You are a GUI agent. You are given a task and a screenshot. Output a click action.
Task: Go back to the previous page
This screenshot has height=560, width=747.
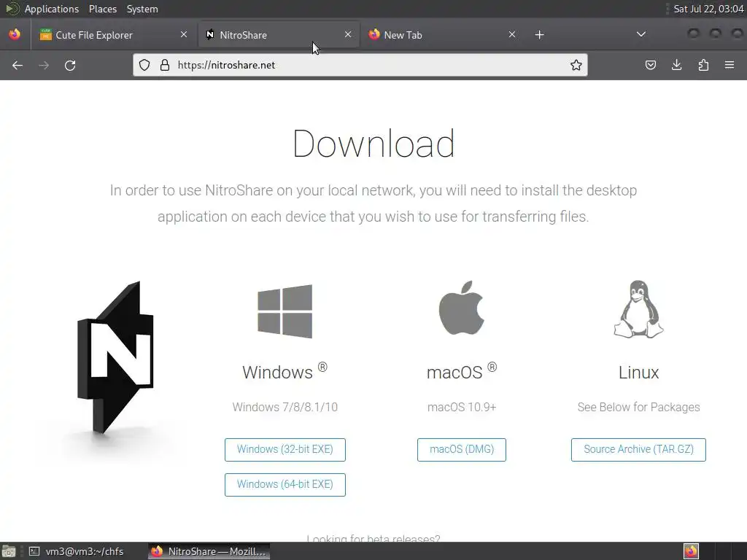(18, 65)
